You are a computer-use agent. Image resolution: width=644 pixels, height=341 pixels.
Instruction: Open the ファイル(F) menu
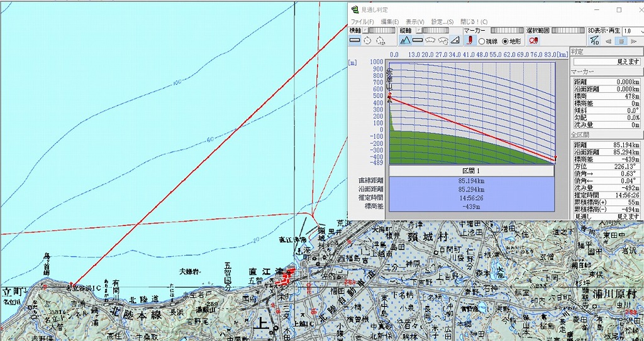[x=362, y=21]
